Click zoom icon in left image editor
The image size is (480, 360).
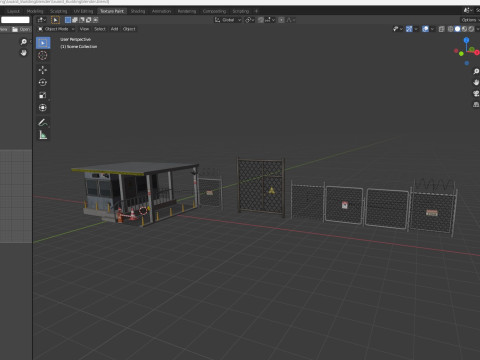24,42
